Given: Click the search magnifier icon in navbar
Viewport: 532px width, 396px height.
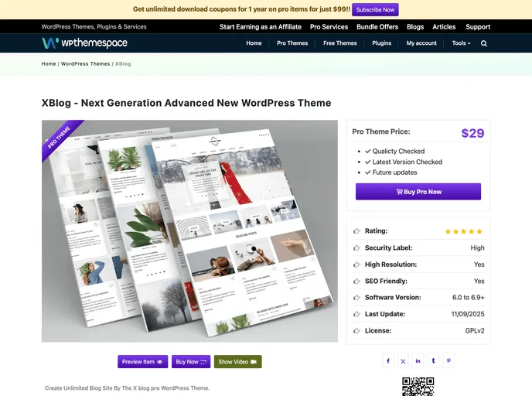Looking at the screenshot, I should pyautogui.click(x=484, y=43).
